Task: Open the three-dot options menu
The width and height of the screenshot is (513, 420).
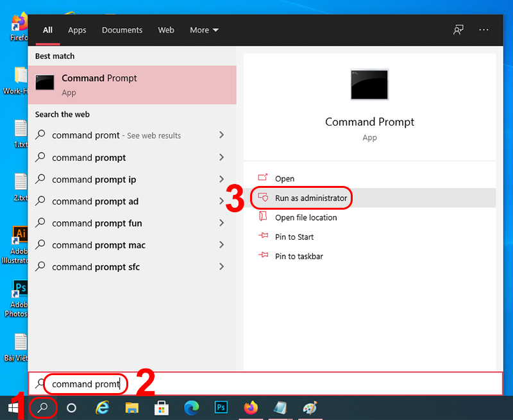Action: click(484, 30)
